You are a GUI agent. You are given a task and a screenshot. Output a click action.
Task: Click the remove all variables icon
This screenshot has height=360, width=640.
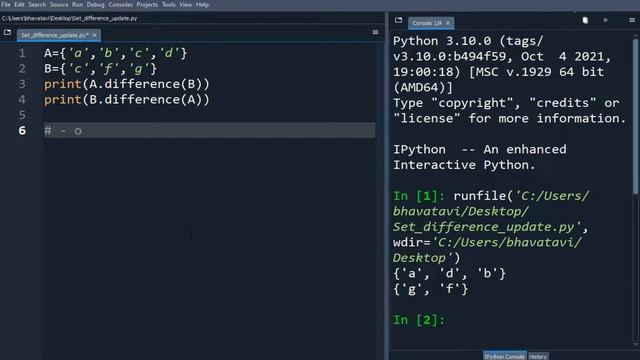tap(585, 20)
